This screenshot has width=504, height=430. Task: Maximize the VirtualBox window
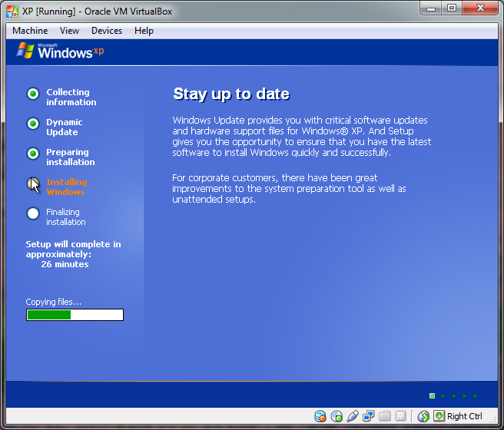[x=452, y=8]
